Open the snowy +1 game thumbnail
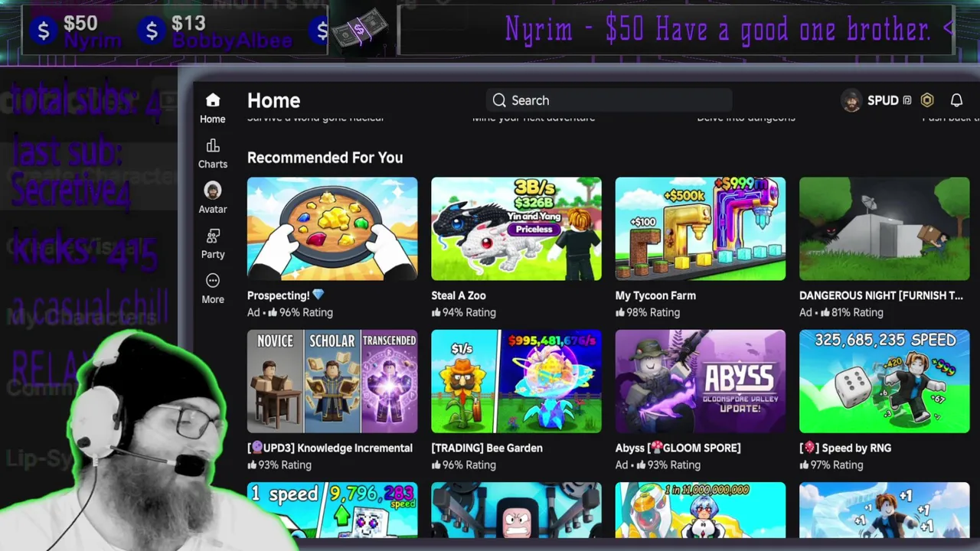Image resolution: width=980 pixels, height=551 pixels. tap(884, 510)
